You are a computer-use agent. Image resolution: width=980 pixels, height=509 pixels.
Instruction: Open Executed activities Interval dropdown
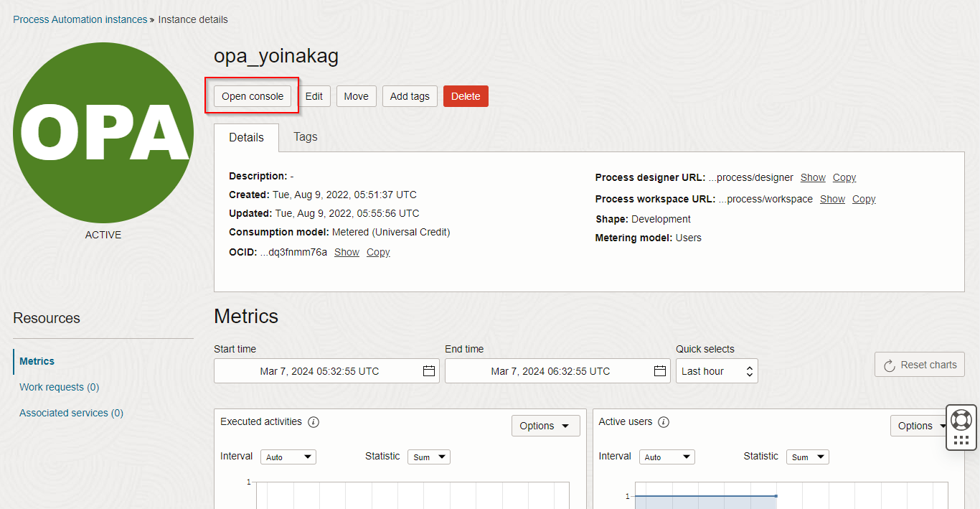pos(288,457)
